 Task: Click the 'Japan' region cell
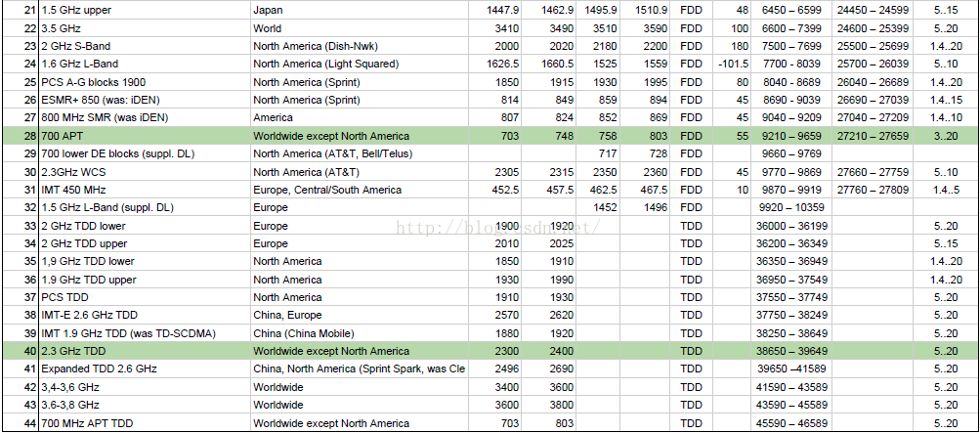tap(360, 10)
